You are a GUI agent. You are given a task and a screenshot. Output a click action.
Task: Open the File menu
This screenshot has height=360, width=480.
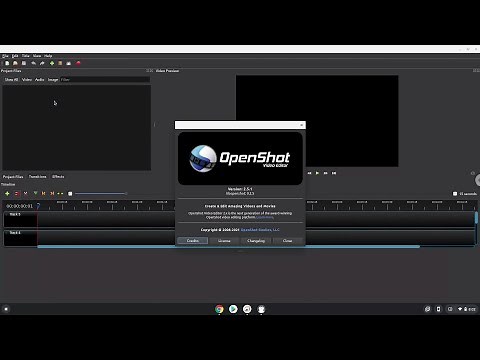point(5,56)
